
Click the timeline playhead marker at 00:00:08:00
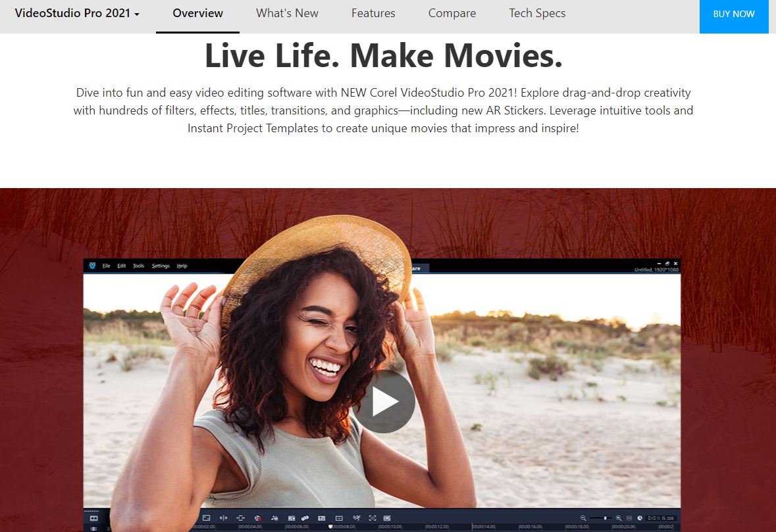pyautogui.click(x=330, y=527)
